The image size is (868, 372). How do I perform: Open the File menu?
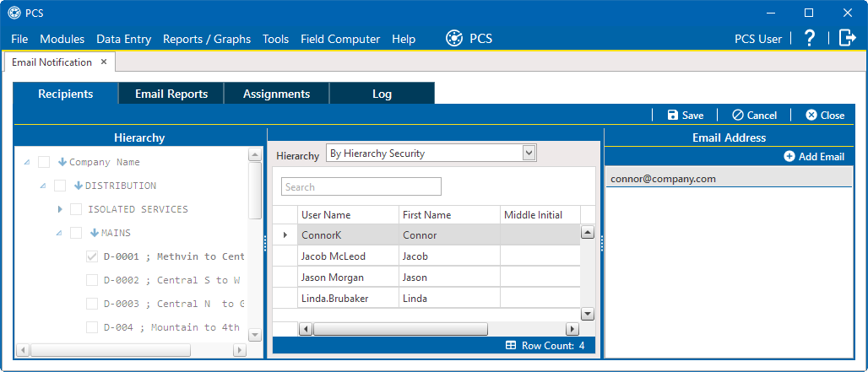[19, 39]
